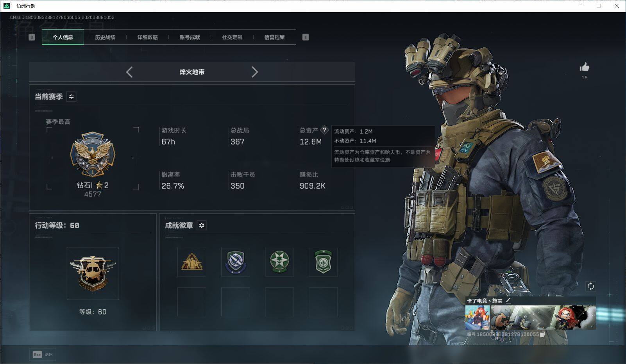Open the 账号成就 tab
This screenshot has height=364, width=626.
(x=190, y=37)
